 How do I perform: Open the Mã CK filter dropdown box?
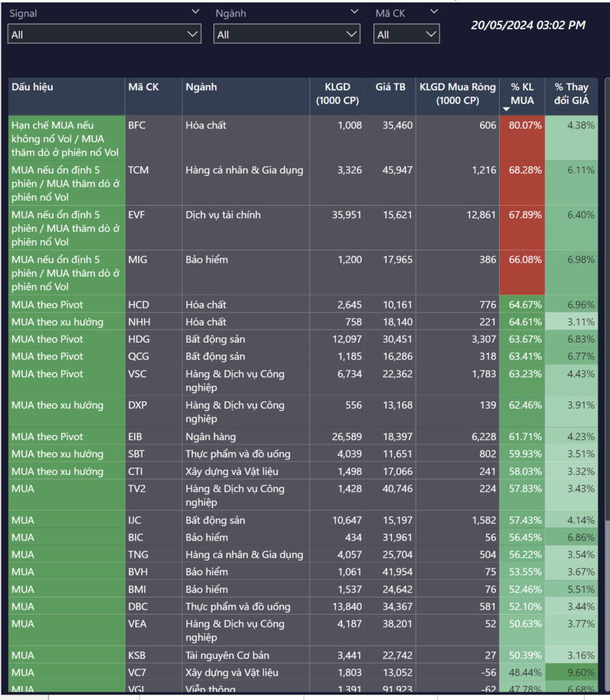(406, 34)
